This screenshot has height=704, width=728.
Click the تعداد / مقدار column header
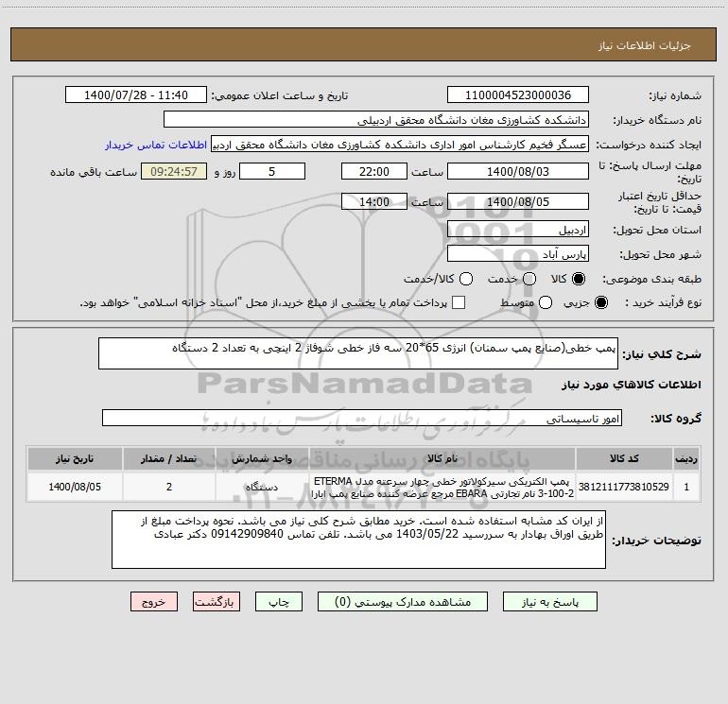click(x=169, y=458)
